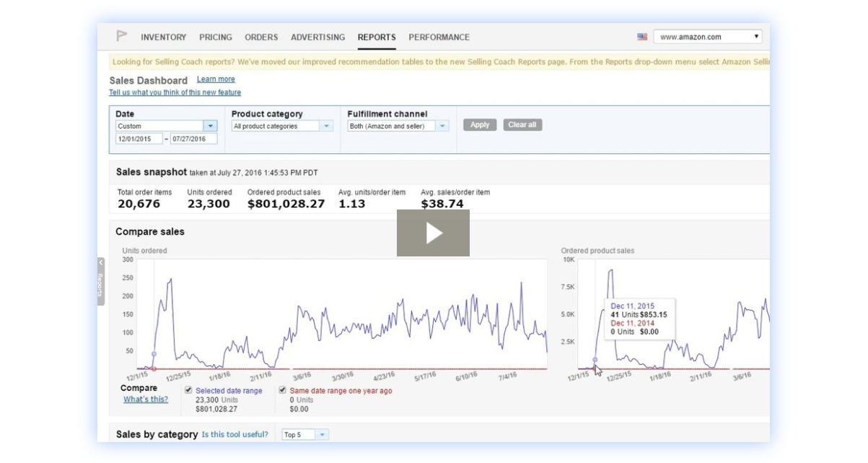This screenshot has width=868, height=463.
Task: Click the Avg. sales/order item value $38.74
Action: click(x=442, y=204)
